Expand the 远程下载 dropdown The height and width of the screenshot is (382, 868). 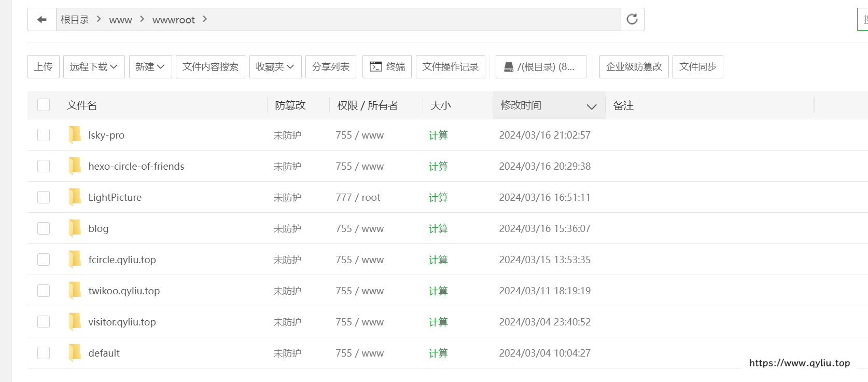[94, 67]
